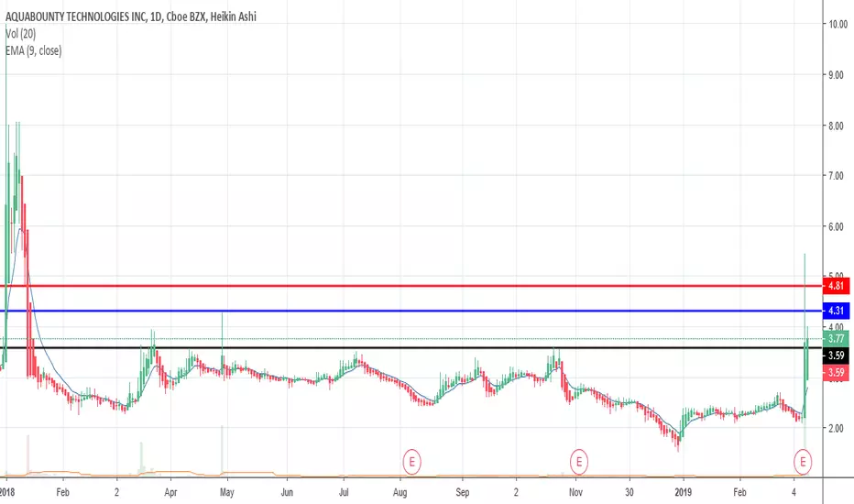Select the red 4.81 price label
This screenshot has height=504, width=854.
pyautogui.click(x=836, y=286)
